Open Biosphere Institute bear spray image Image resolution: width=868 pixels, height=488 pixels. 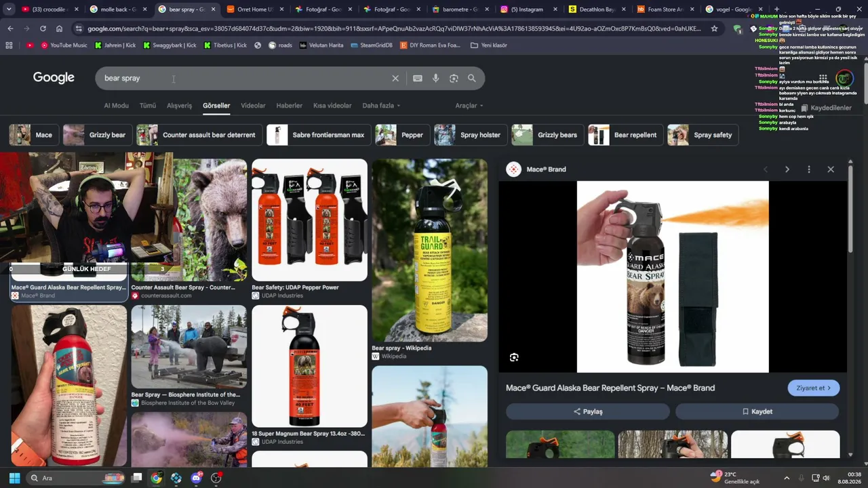[x=189, y=346]
